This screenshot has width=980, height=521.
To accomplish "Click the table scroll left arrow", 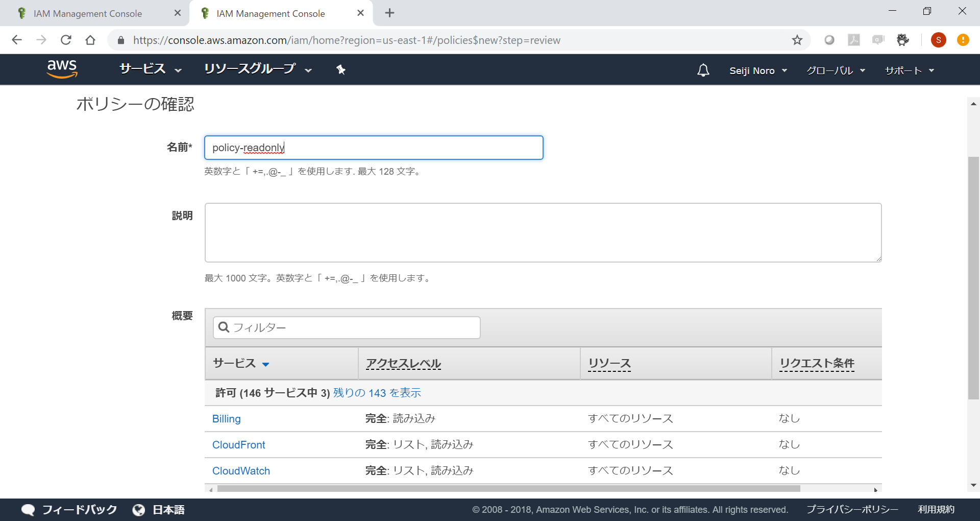I will [211, 490].
